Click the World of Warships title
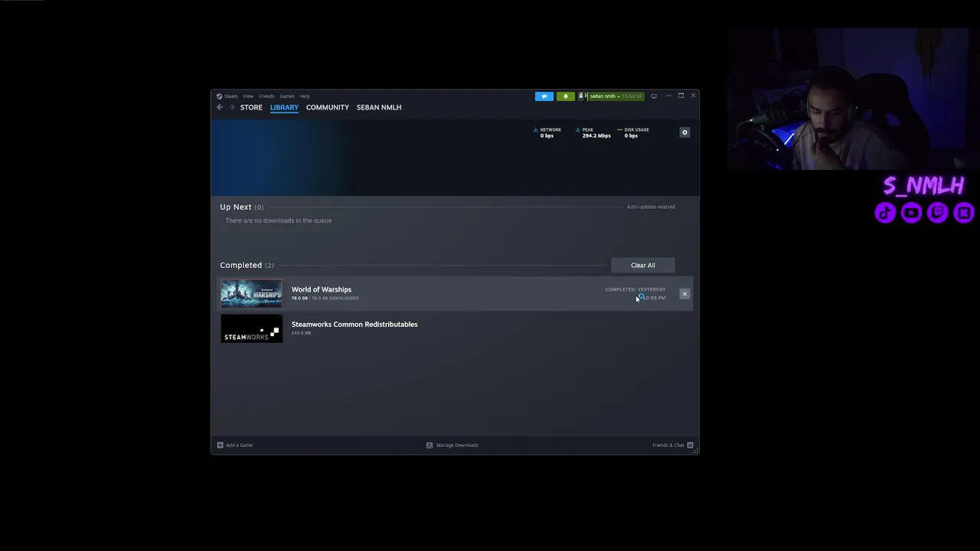This screenshot has height=551, width=980. coord(322,289)
